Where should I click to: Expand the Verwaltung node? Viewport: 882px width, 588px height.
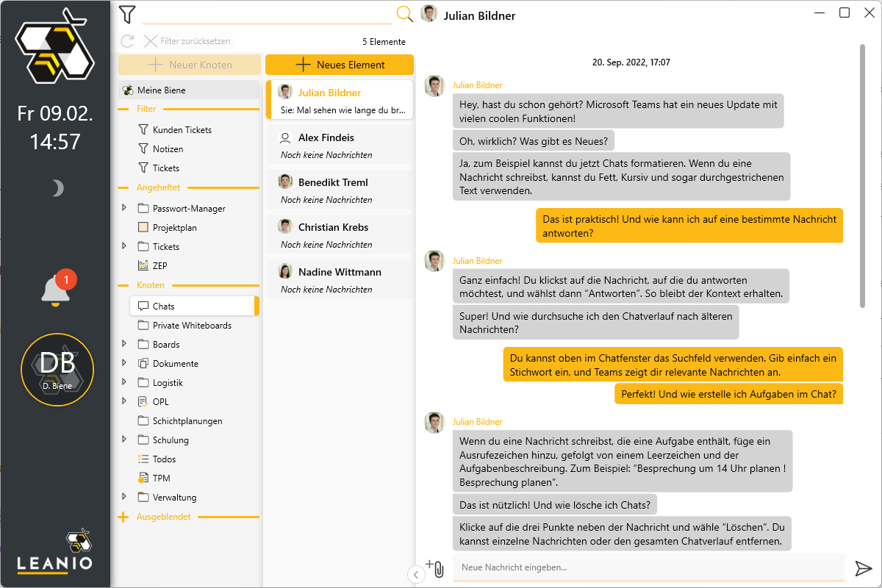click(124, 498)
